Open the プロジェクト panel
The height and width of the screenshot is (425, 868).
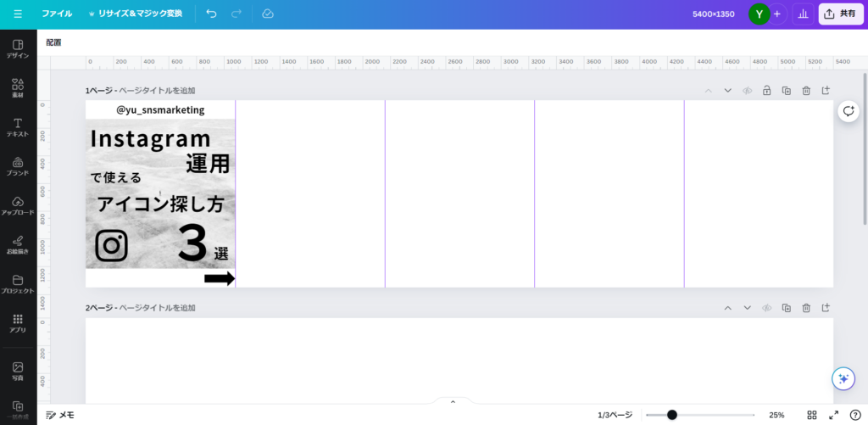point(18,283)
